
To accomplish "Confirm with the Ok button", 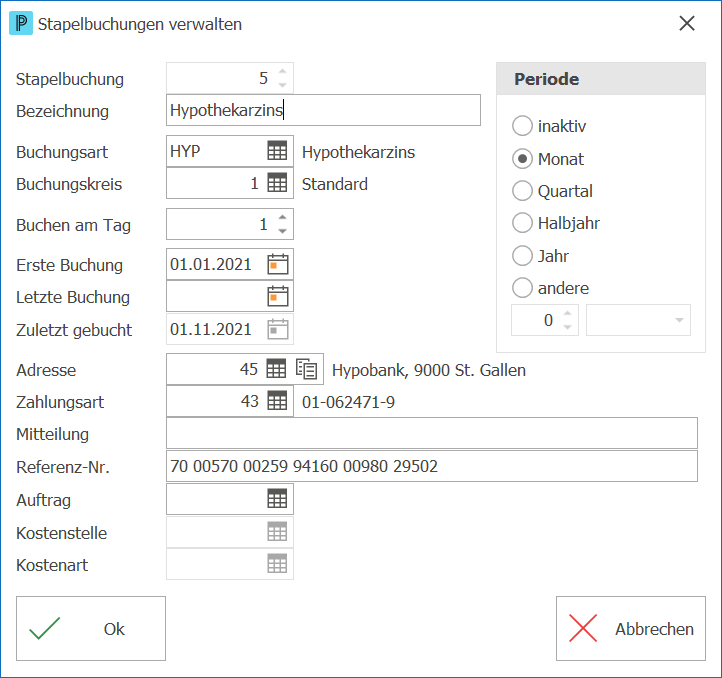I will 91,629.
